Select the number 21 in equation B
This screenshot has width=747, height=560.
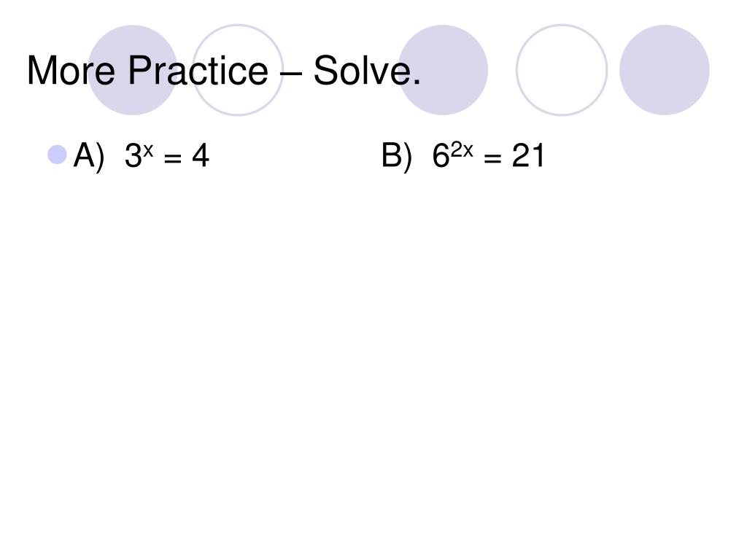528,156
